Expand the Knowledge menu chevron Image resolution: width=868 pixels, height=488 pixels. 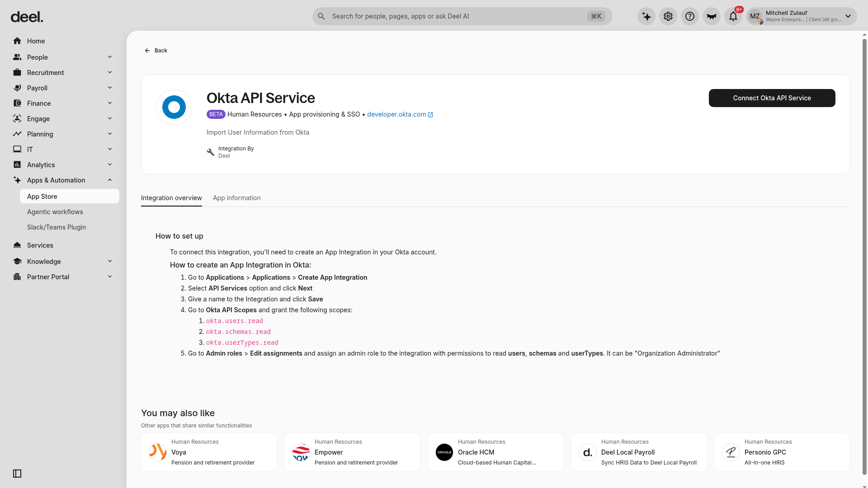pos(110,262)
